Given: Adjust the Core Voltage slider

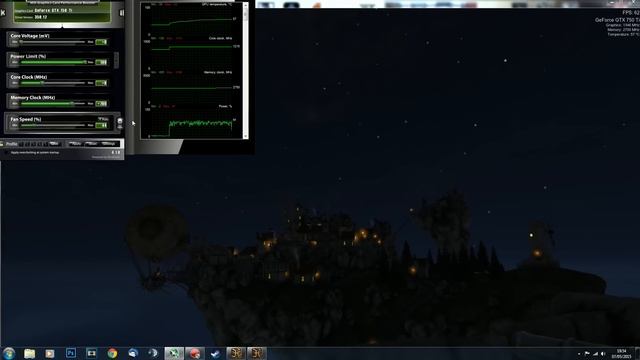Looking at the screenshot, I should [53, 42].
